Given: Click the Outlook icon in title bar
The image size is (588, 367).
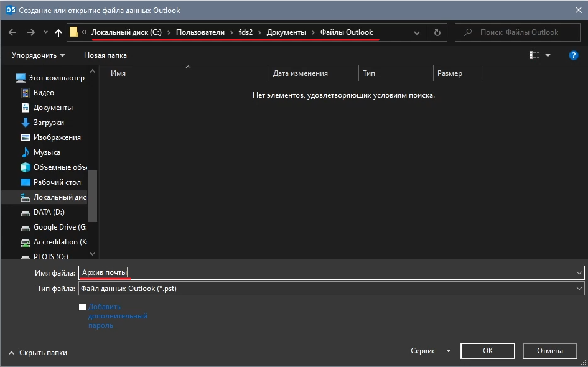Looking at the screenshot, I should (x=10, y=10).
